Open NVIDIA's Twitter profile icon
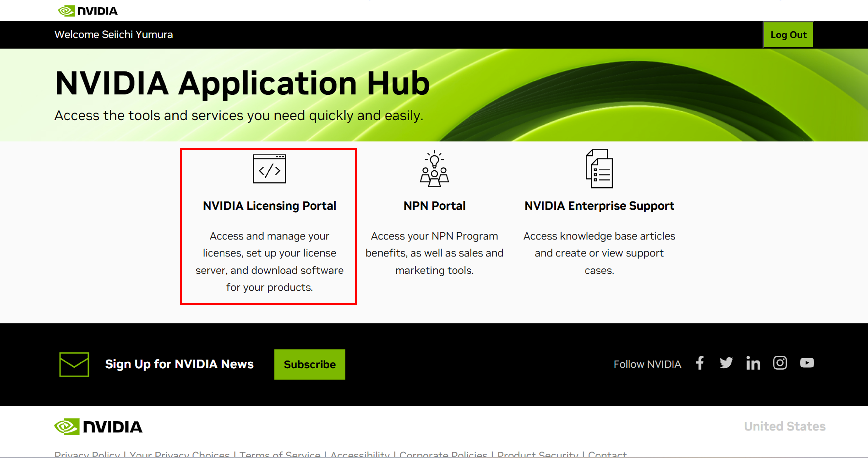Image resolution: width=868 pixels, height=458 pixels. point(726,363)
